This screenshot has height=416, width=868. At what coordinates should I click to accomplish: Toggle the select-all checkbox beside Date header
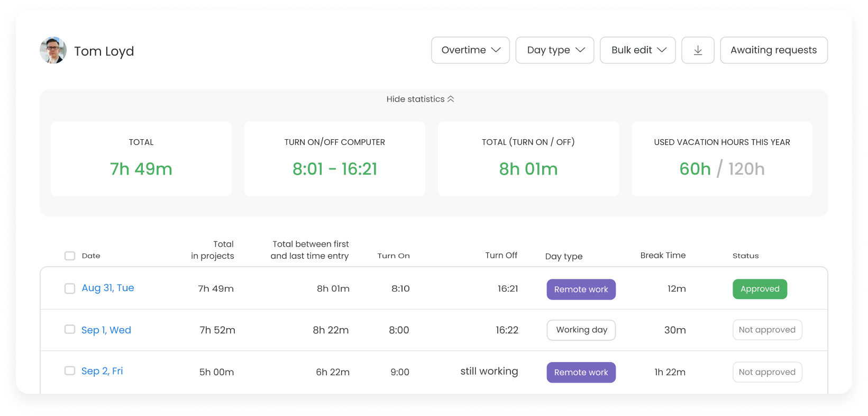[x=70, y=256]
